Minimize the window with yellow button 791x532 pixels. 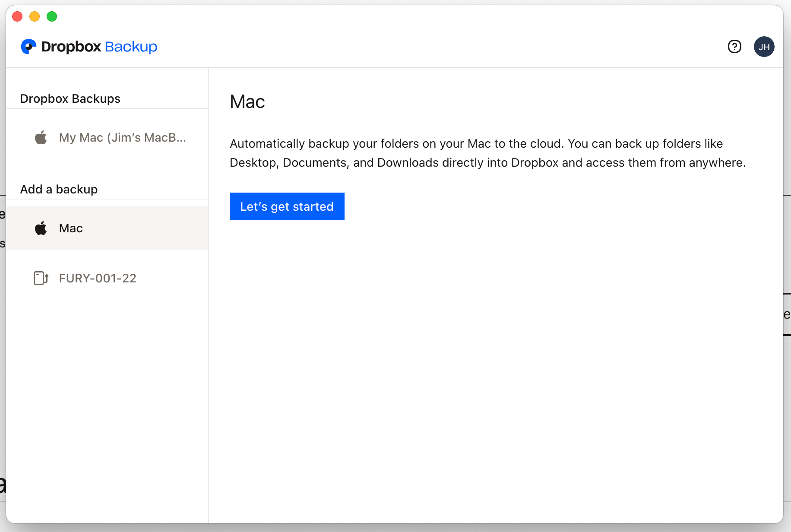[35, 16]
